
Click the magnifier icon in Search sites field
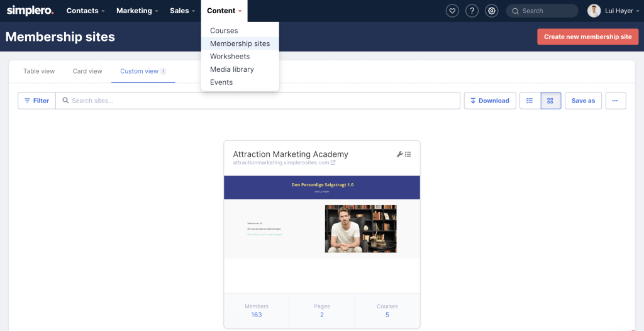click(65, 100)
